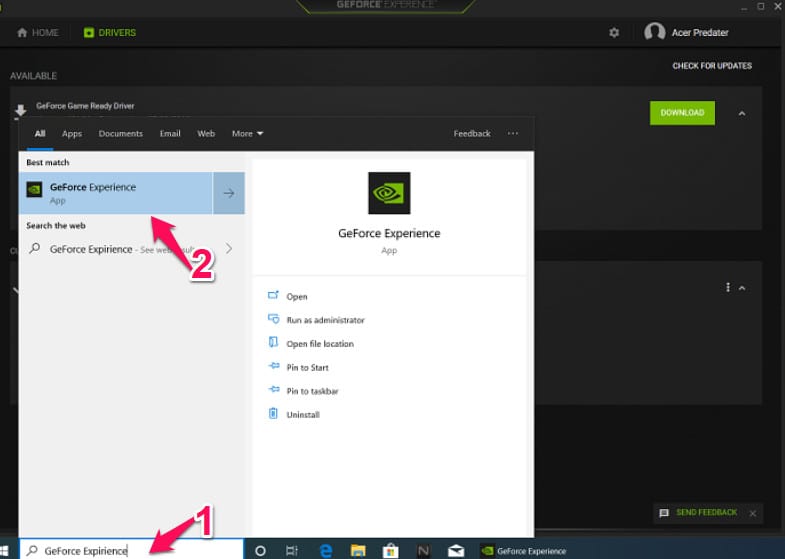
Task: Dismiss the Send Feedback banner
Action: 752,513
